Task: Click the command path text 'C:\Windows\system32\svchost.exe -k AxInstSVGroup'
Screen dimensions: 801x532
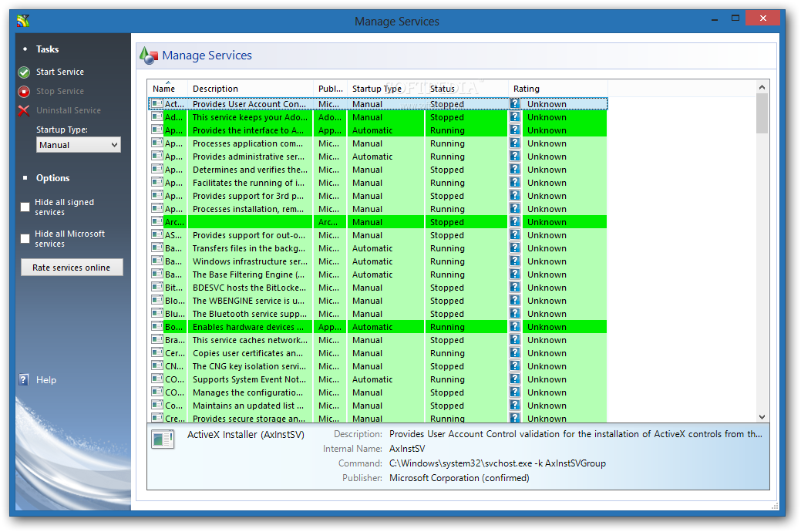Action: 497,463
